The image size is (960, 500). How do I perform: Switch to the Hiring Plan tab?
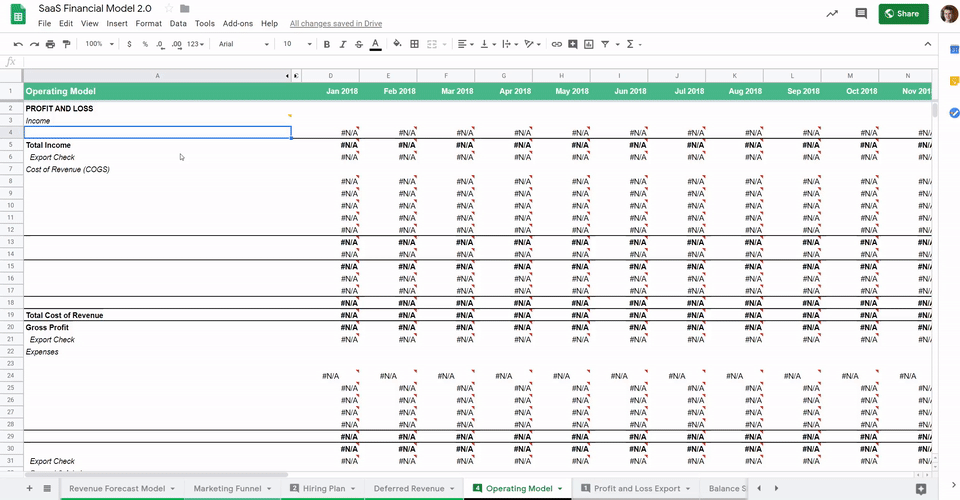coord(322,488)
